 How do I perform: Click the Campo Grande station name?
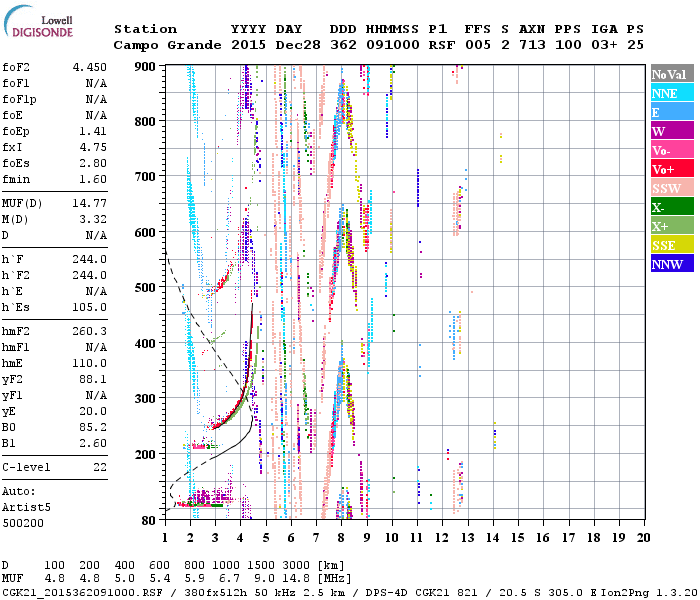pos(167,45)
